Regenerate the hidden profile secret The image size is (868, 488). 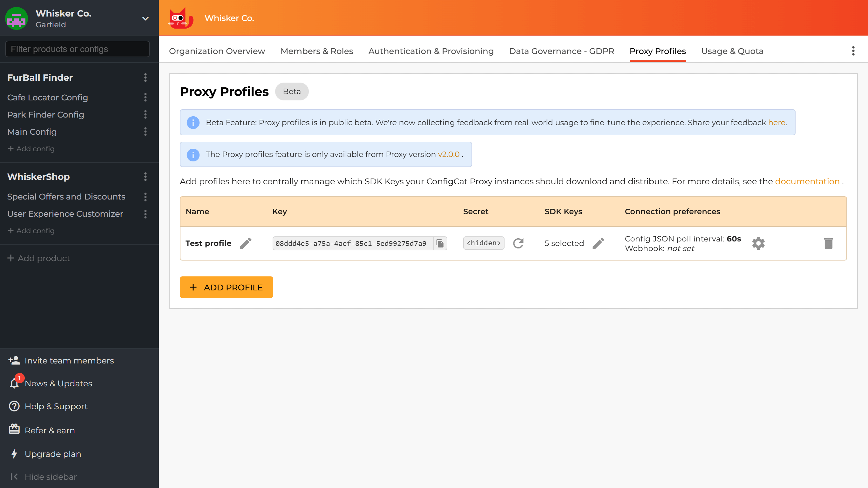coord(519,243)
